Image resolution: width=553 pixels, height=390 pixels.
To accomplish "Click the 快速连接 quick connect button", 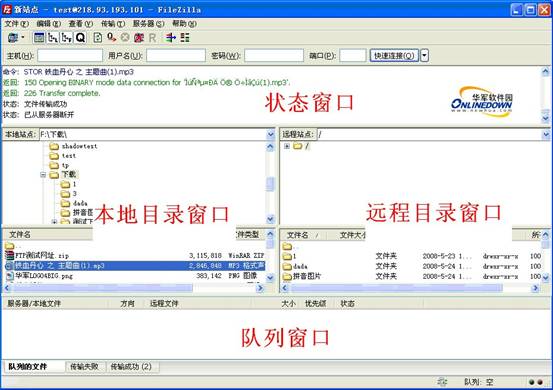I will [394, 56].
